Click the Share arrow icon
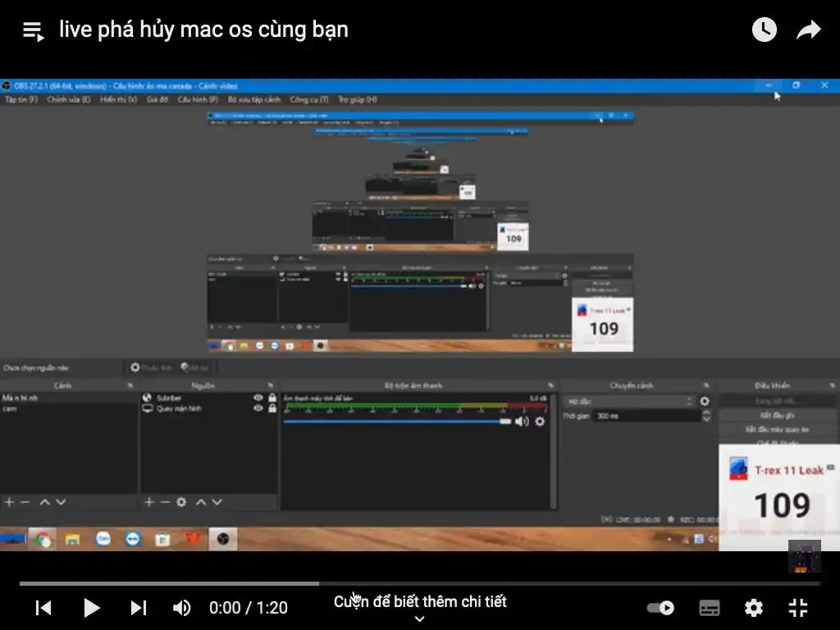Screen dimensions: 840x630 coord(808,30)
